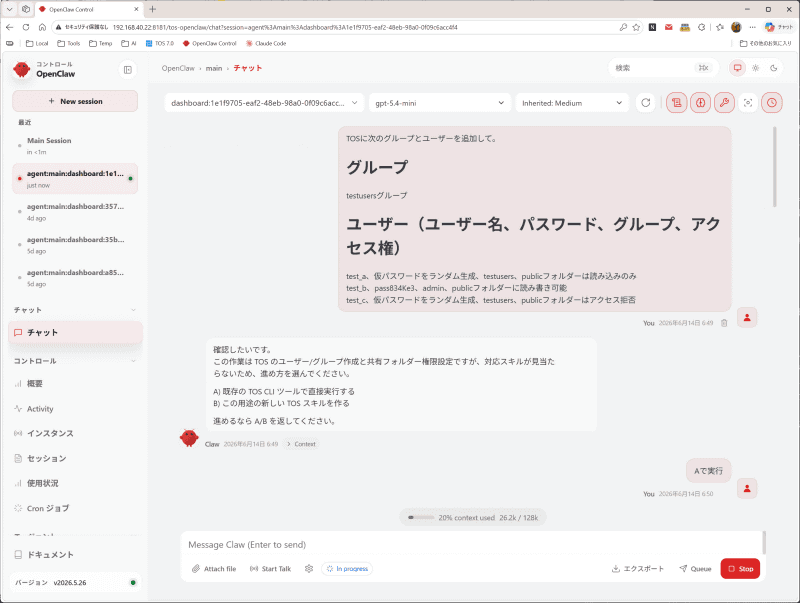Switch to dark theme mode

(x=773, y=68)
